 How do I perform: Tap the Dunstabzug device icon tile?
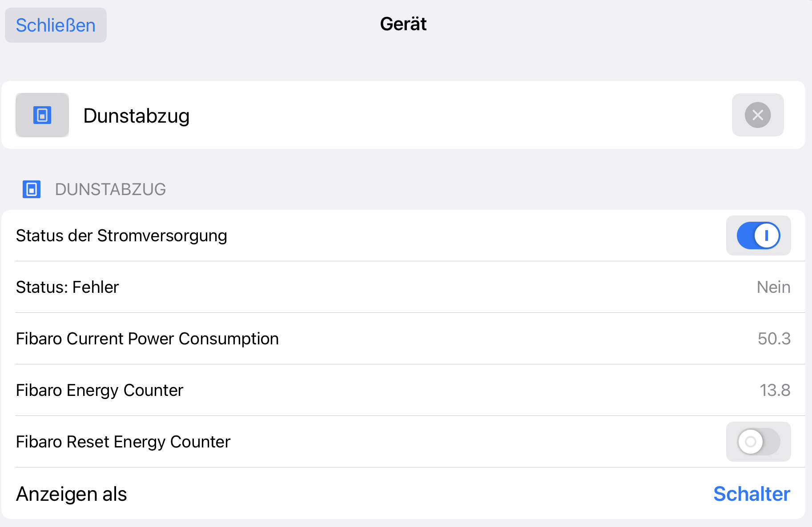click(x=42, y=115)
